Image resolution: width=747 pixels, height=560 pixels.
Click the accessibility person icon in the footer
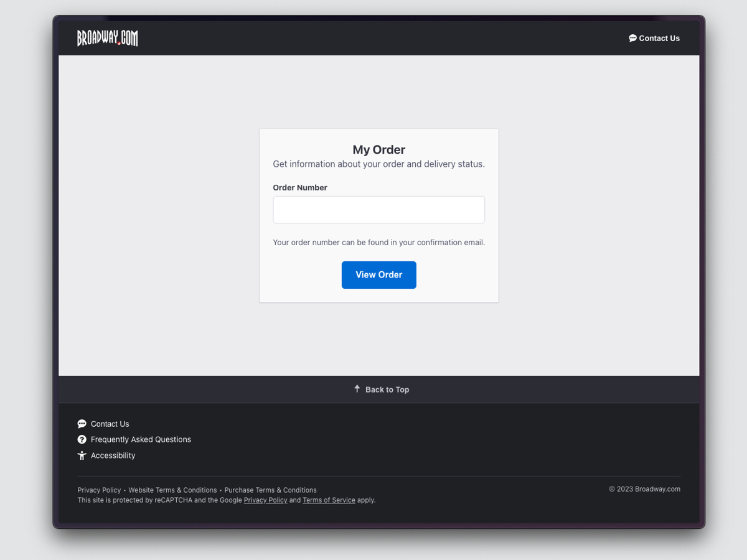(82, 455)
